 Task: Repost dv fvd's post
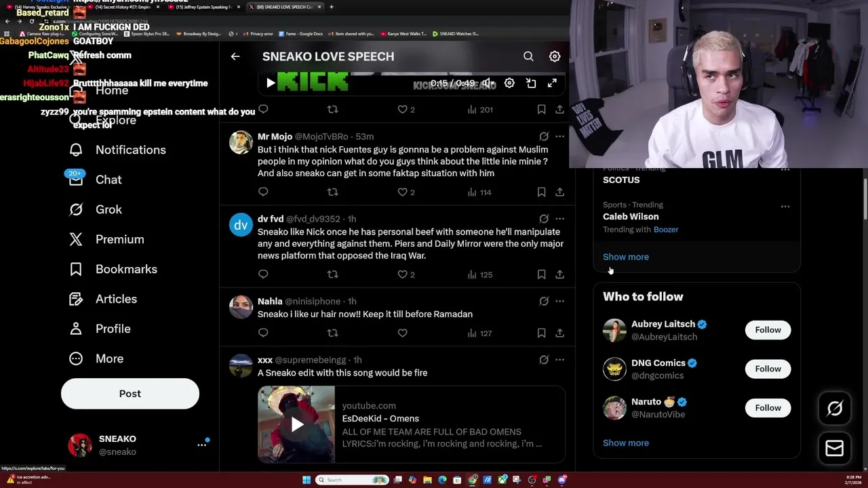(x=332, y=274)
